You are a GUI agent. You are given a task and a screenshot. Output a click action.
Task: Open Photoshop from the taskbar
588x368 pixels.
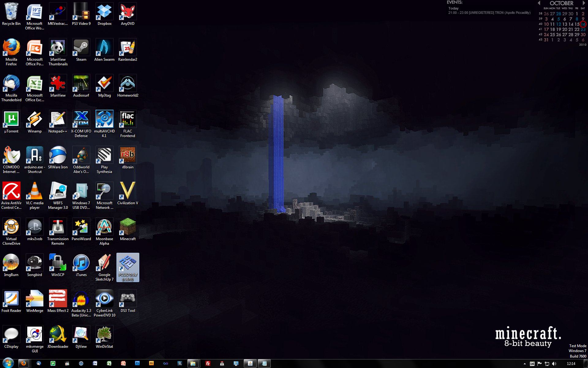coord(137,363)
